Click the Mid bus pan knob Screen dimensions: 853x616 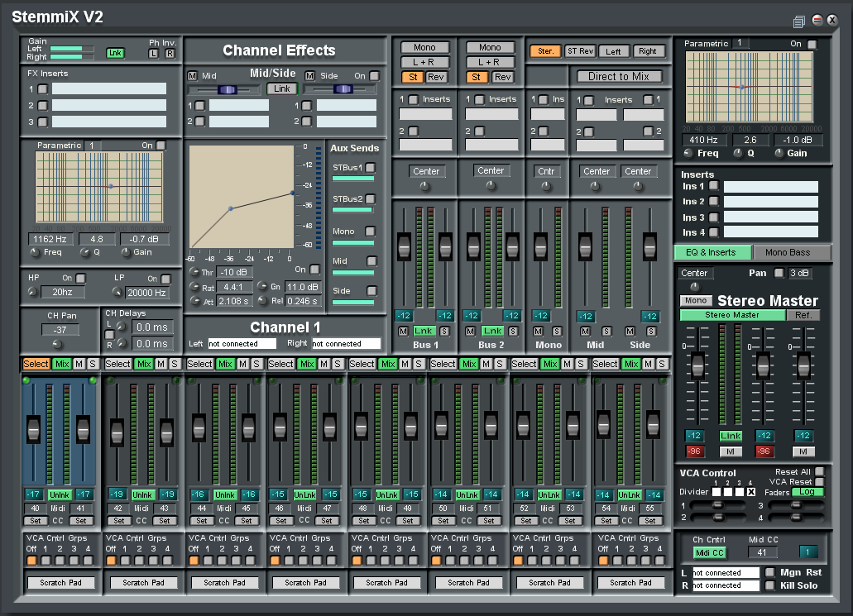(x=595, y=186)
